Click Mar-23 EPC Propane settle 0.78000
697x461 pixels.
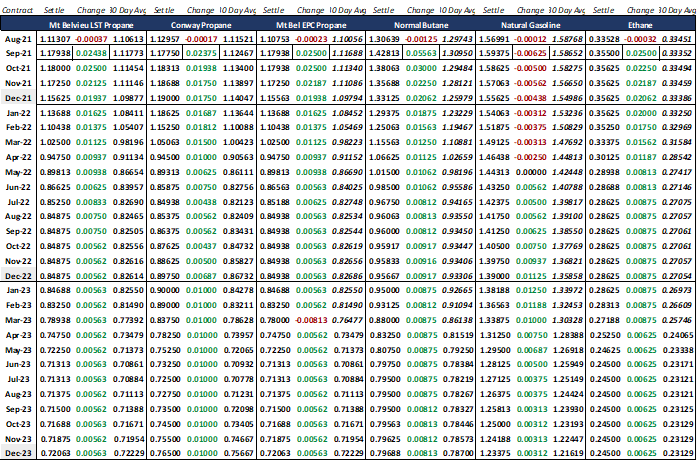point(275,320)
